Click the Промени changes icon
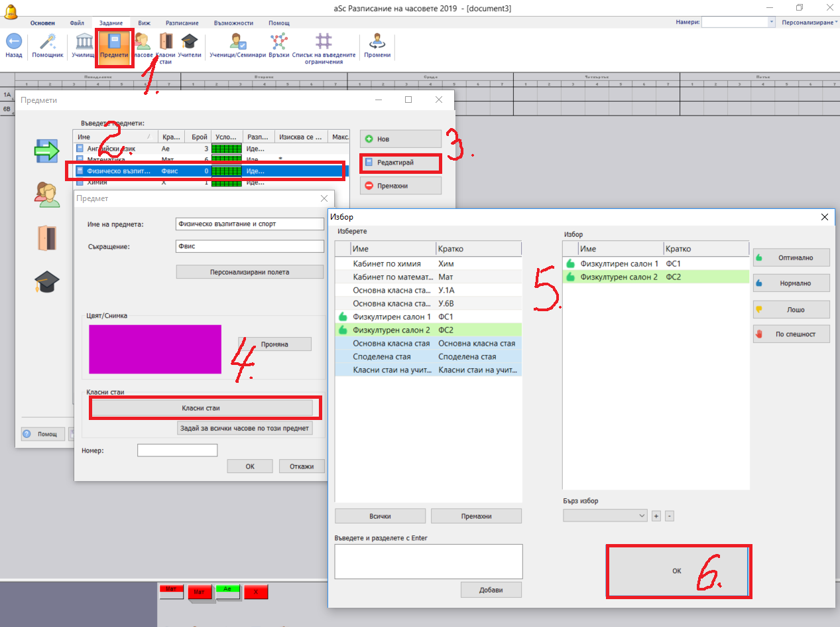The image size is (840, 627). pos(377,42)
